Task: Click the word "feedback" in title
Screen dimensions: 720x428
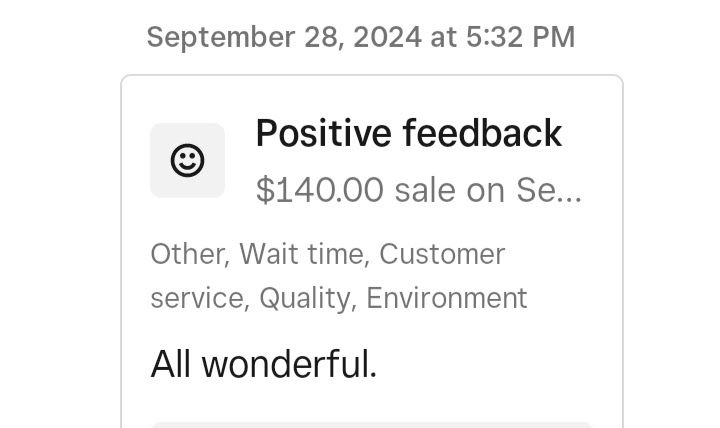Action: point(482,134)
